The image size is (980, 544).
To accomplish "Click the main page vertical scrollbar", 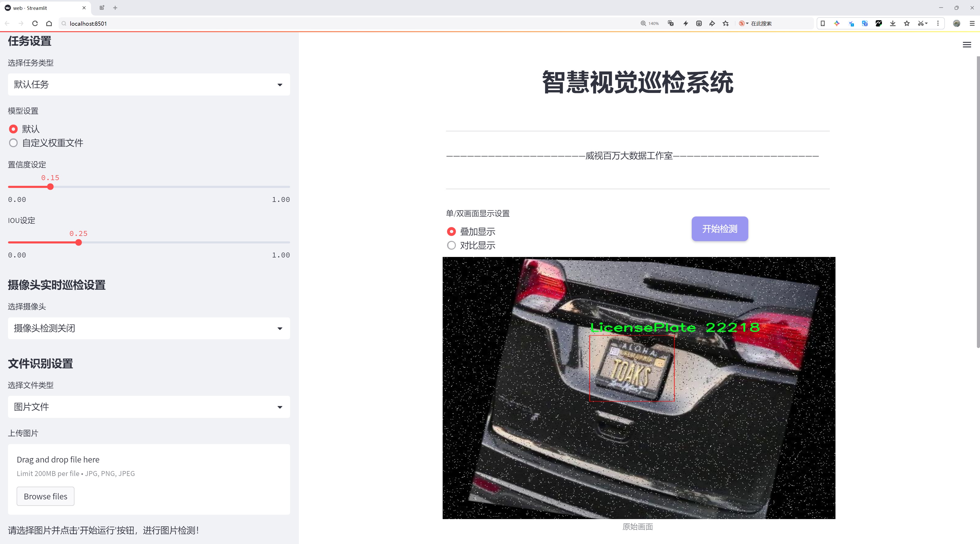I will coord(978,202).
